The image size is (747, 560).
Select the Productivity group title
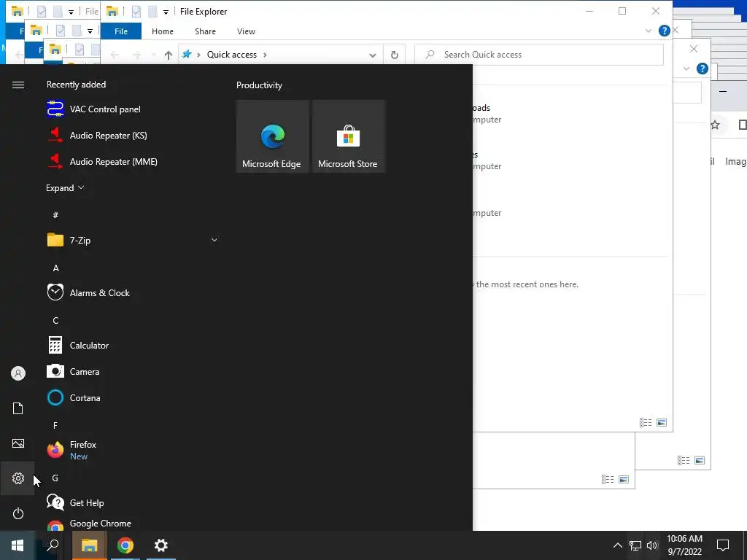[x=259, y=85]
